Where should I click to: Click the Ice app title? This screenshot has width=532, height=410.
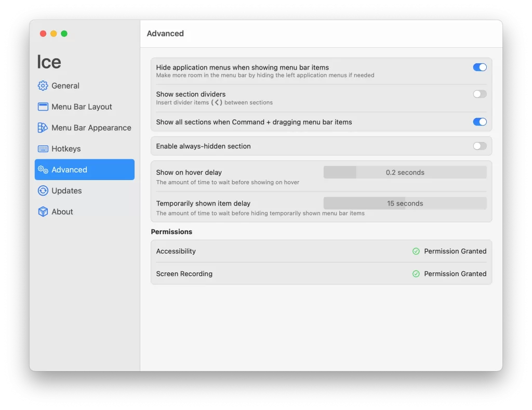pyautogui.click(x=49, y=62)
